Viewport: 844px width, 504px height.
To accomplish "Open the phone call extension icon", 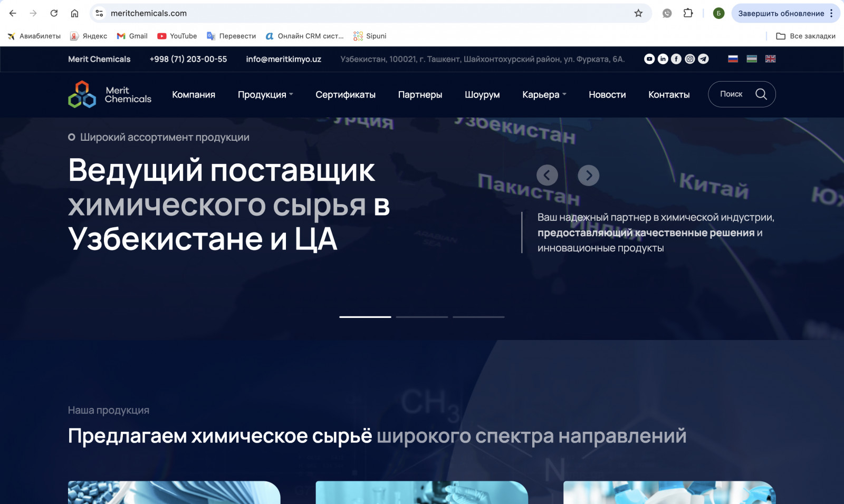I will pyautogui.click(x=667, y=13).
